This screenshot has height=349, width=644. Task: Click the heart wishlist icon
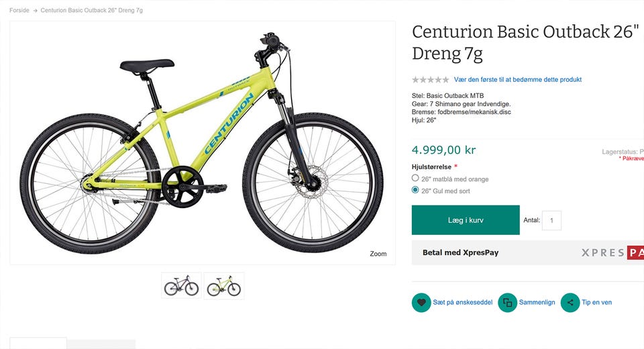pyautogui.click(x=421, y=303)
